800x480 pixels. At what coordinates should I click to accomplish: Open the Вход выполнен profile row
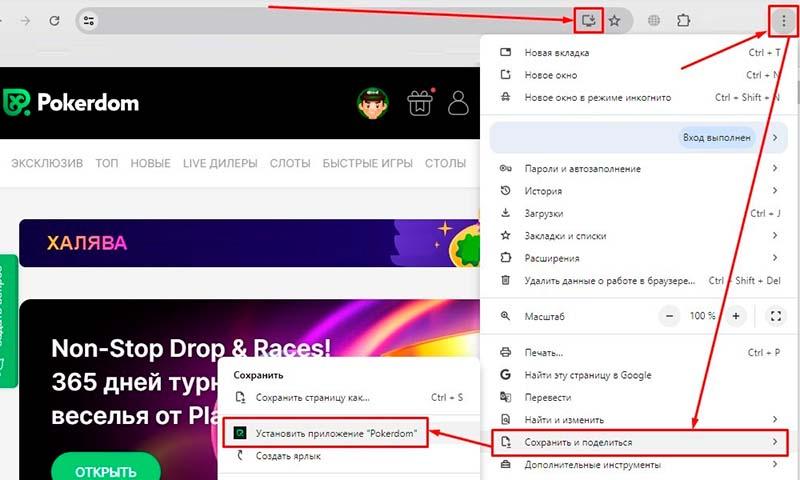[639, 137]
